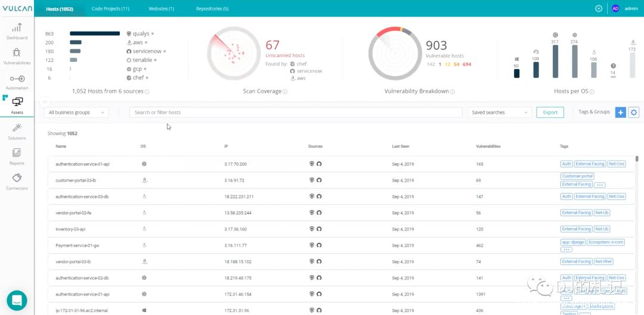
Task: Click the Windows bar in Hosts per OS chart
Action: (x=516, y=73)
